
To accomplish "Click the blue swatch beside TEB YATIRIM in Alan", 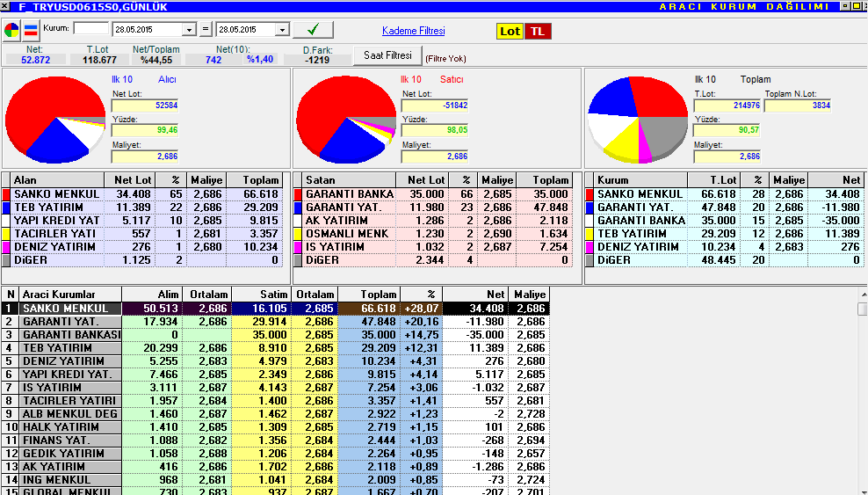I will (6, 207).
